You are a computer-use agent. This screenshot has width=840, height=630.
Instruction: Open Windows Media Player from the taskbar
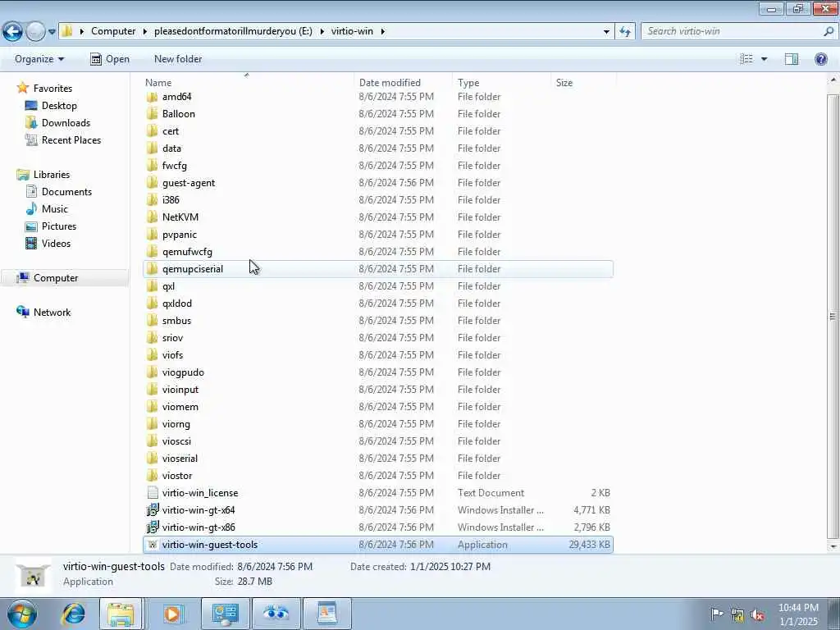172,614
